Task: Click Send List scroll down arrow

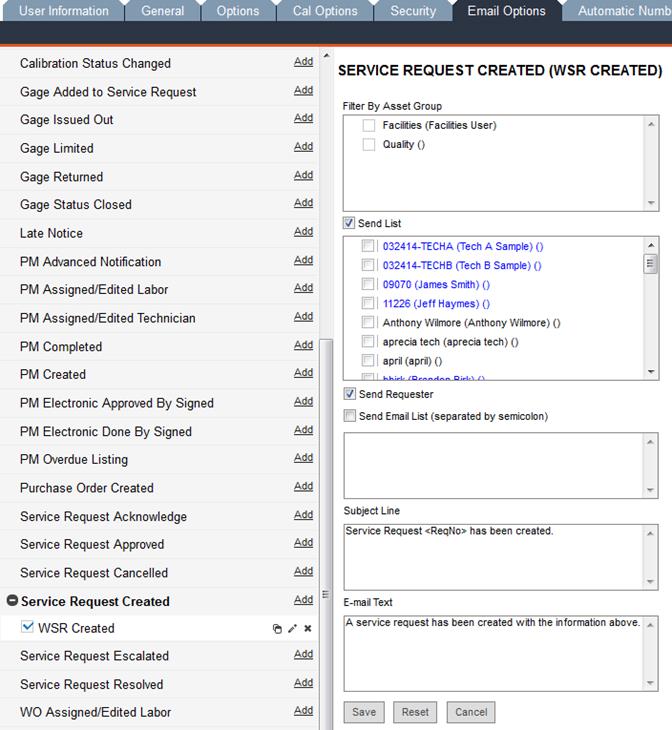Action: coord(651,372)
